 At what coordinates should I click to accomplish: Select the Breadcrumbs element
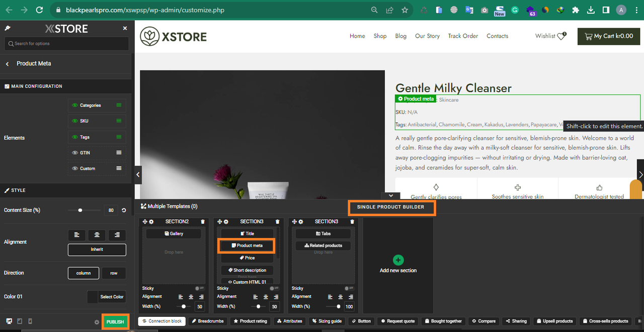(207, 321)
